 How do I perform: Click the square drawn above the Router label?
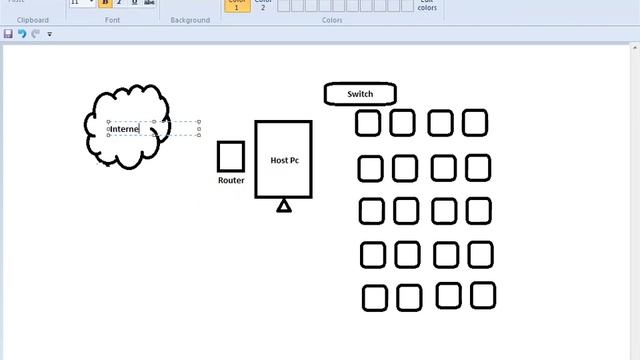231,156
